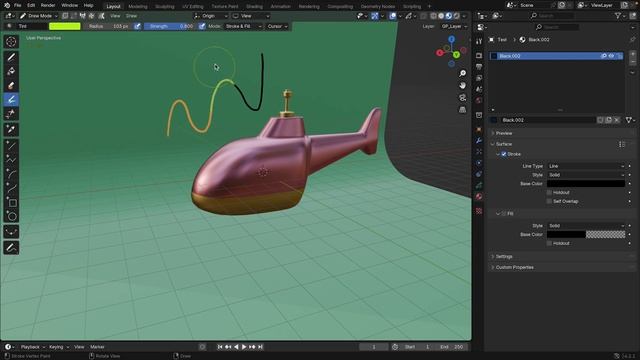Click the Play animation button
This screenshot has width=640, height=360.
(244, 347)
